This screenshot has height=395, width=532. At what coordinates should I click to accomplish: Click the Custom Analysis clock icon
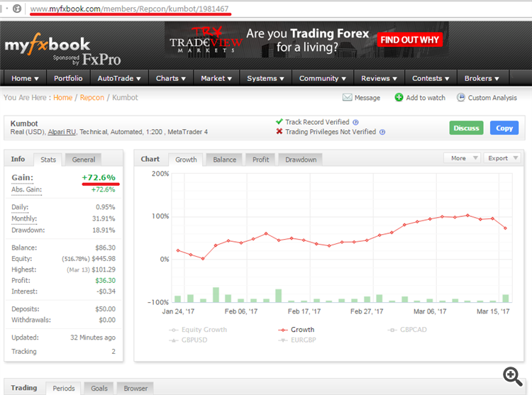[460, 97]
